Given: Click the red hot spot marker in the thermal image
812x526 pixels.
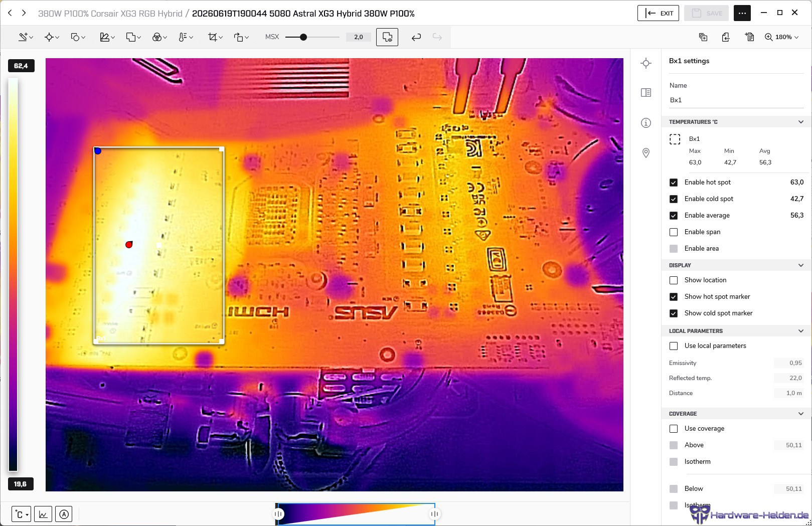Looking at the screenshot, I should tap(129, 245).
